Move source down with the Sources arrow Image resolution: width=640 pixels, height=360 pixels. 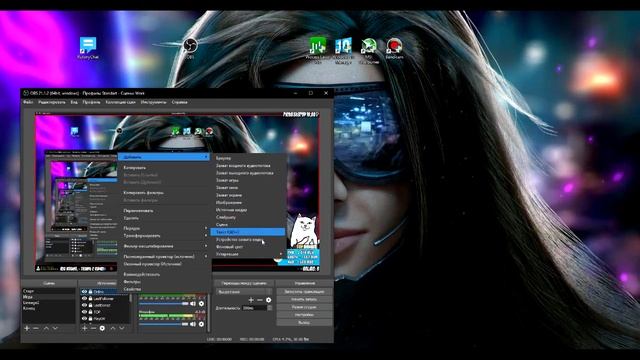pyautogui.click(x=122, y=329)
